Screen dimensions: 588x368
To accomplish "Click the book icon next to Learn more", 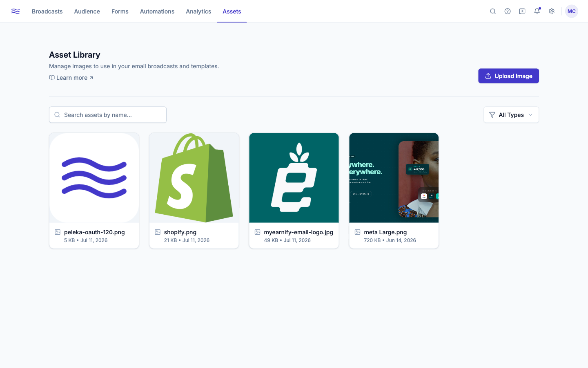I will click(52, 78).
